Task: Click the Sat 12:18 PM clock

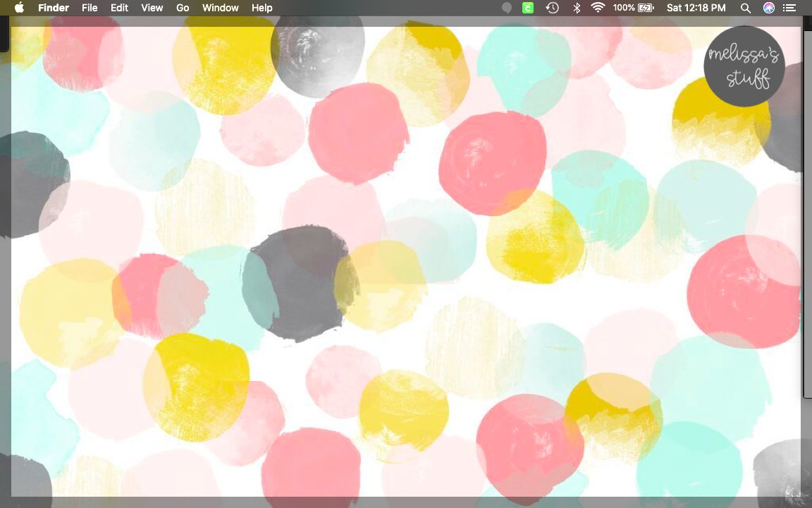Action: point(696,8)
